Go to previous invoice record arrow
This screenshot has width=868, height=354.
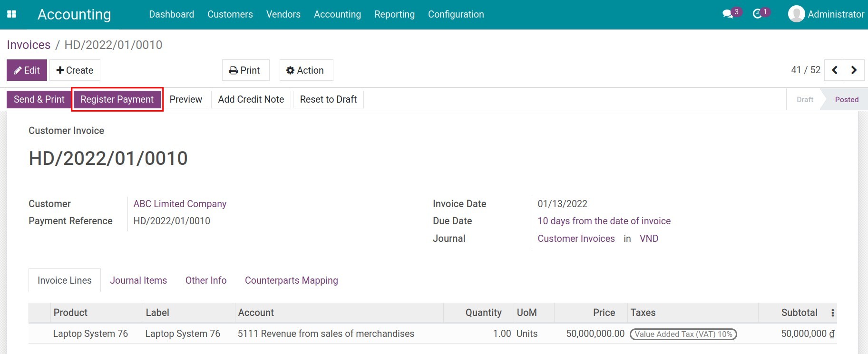click(835, 70)
